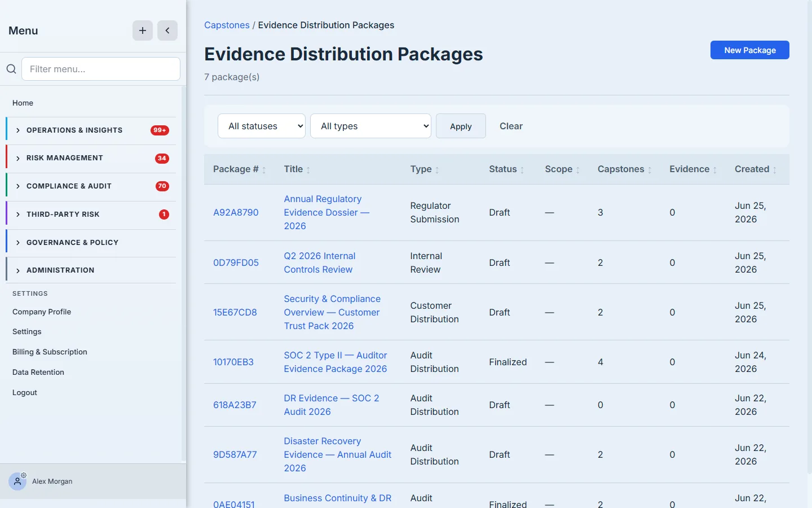Click the Internal Review type cell
Viewport: 812px width, 508px height.
pos(426,262)
